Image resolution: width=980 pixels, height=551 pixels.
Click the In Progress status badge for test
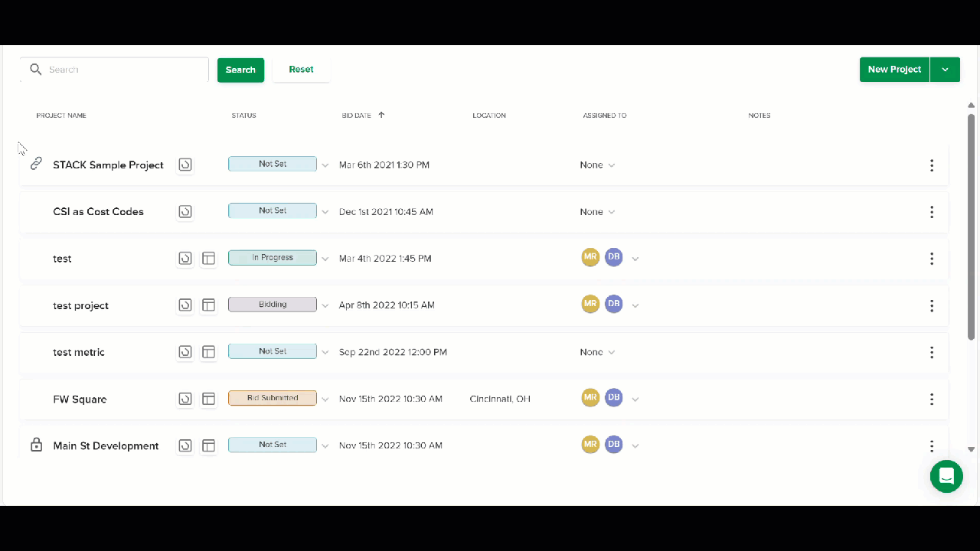point(273,258)
